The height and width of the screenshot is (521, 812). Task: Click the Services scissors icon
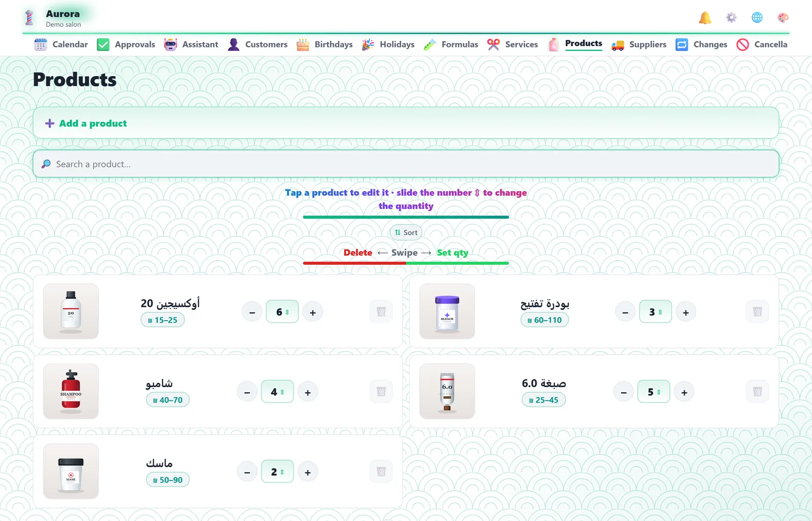493,45
